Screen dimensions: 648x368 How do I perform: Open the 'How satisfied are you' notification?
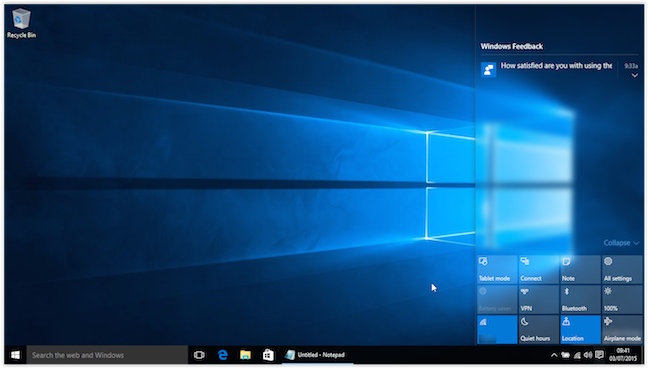[x=556, y=66]
